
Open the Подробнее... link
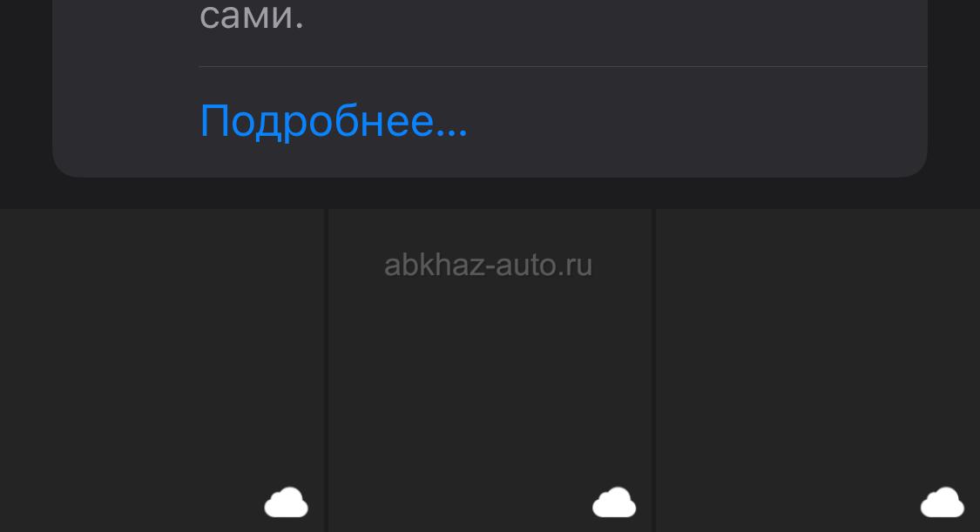tap(333, 122)
